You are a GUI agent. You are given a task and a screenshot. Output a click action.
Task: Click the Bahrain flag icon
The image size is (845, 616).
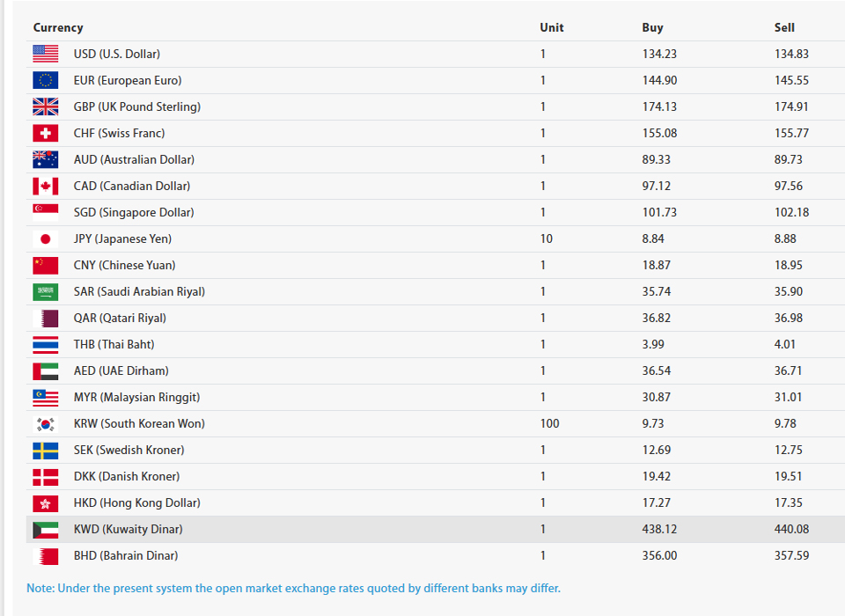45,555
